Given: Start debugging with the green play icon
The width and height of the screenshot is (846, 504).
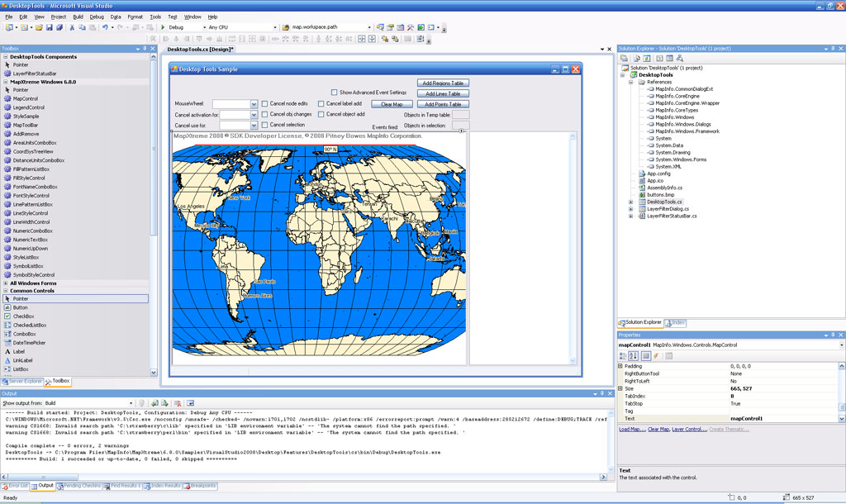Looking at the screenshot, I should tap(163, 27).
